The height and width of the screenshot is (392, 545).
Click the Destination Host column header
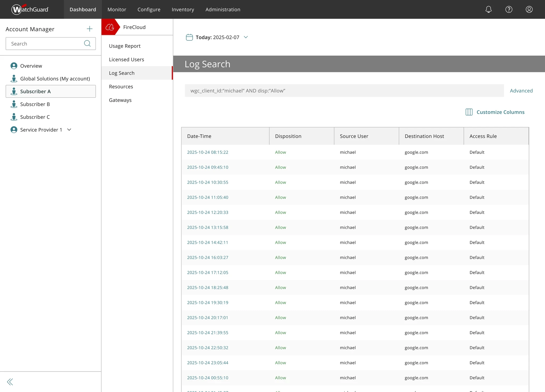[431, 136]
